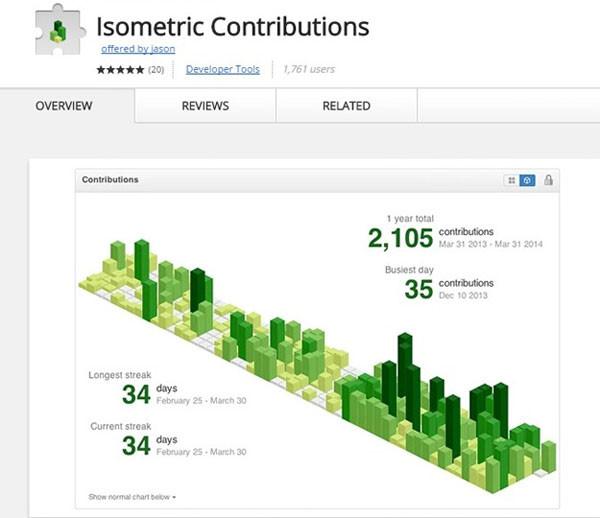Viewport: 600px width, 518px height.
Task: Open the Developer Tools category link
Action: pyautogui.click(x=222, y=70)
